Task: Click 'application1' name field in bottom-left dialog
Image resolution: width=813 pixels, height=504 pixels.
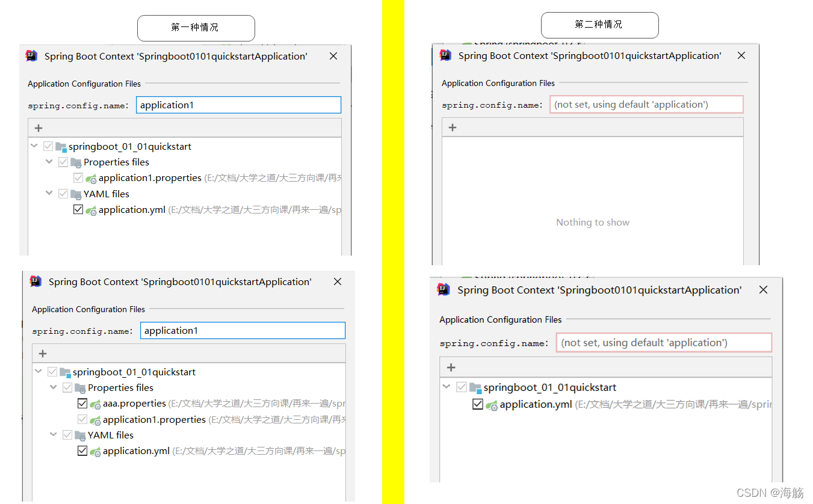Action: coord(243,330)
